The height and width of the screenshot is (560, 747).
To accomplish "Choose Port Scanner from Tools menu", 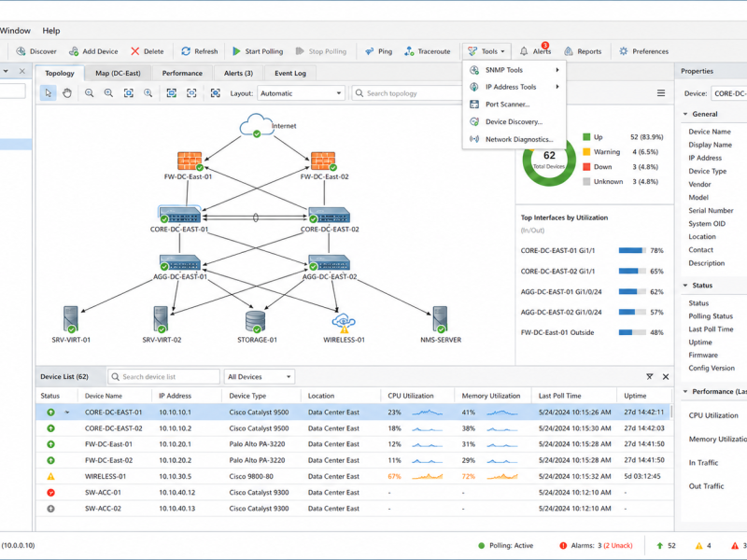I will coord(514,105).
